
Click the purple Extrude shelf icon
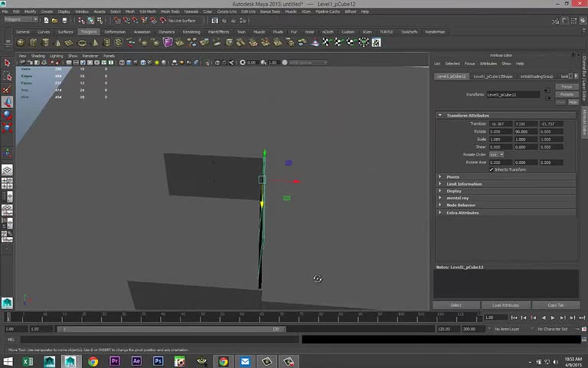coord(168,41)
